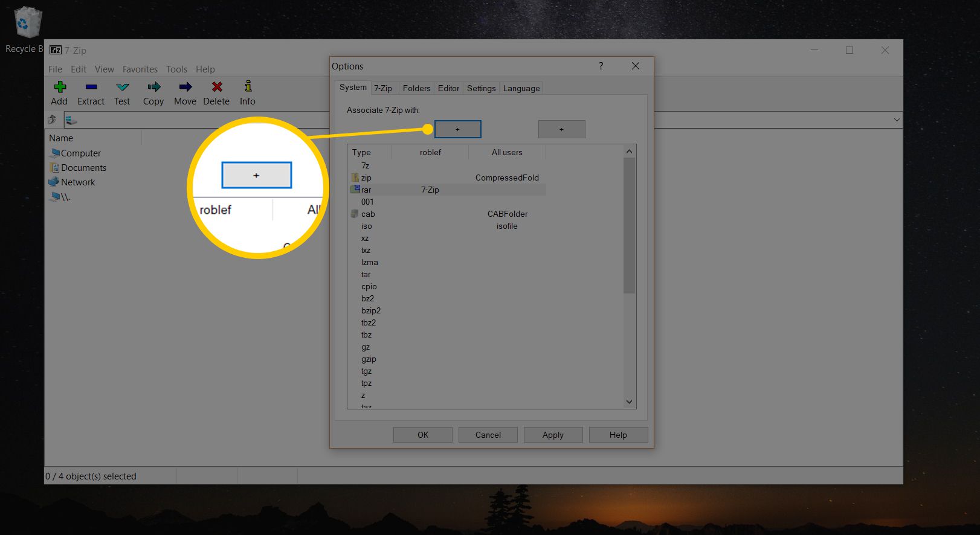980x535 pixels.
Task: Select the 001 file type row
Action: (x=447, y=202)
